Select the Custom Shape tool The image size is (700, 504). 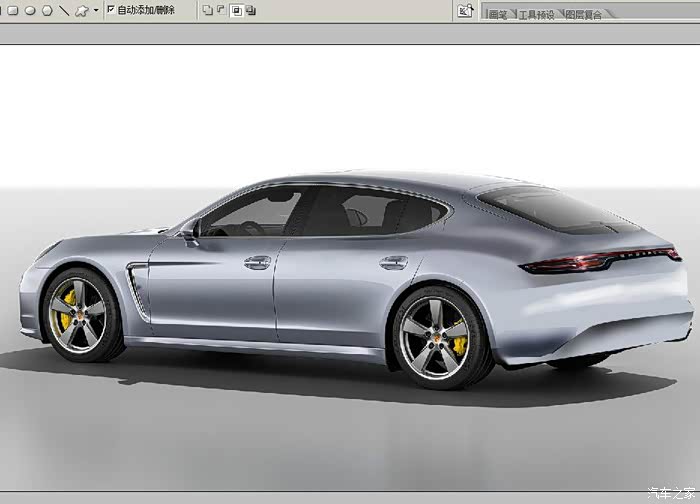pos(82,11)
